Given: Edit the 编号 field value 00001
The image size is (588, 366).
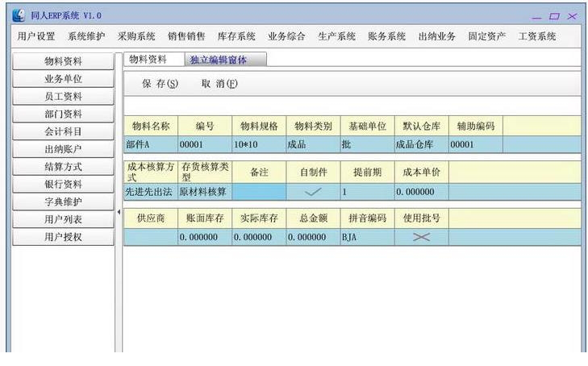Looking at the screenshot, I should [205, 144].
